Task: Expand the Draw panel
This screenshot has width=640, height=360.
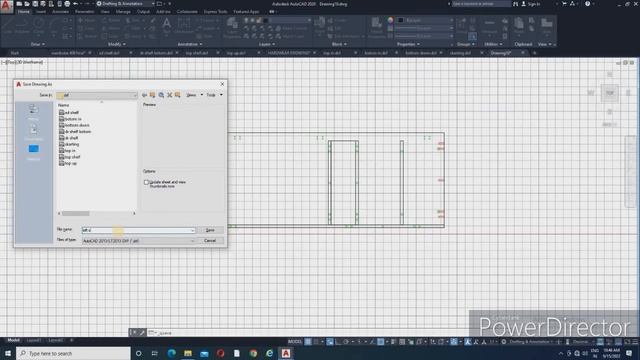Action: (38, 44)
